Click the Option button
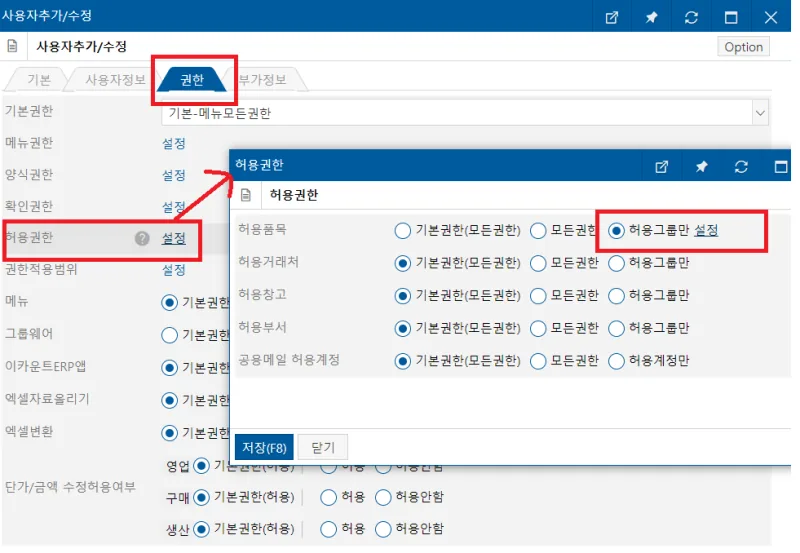 click(743, 47)
